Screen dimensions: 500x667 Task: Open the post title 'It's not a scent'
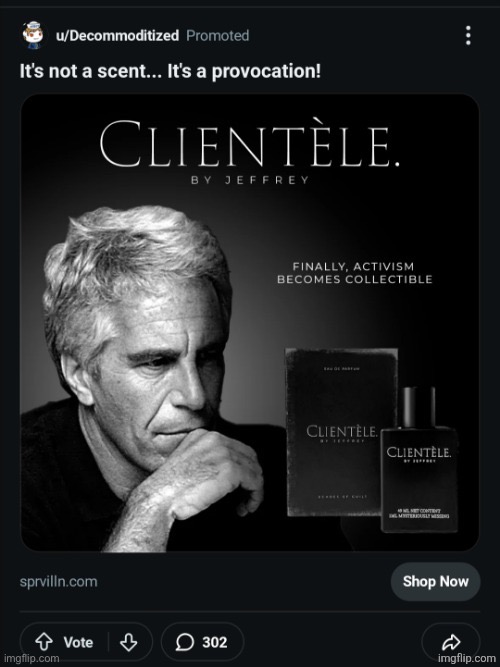(170, 71)
